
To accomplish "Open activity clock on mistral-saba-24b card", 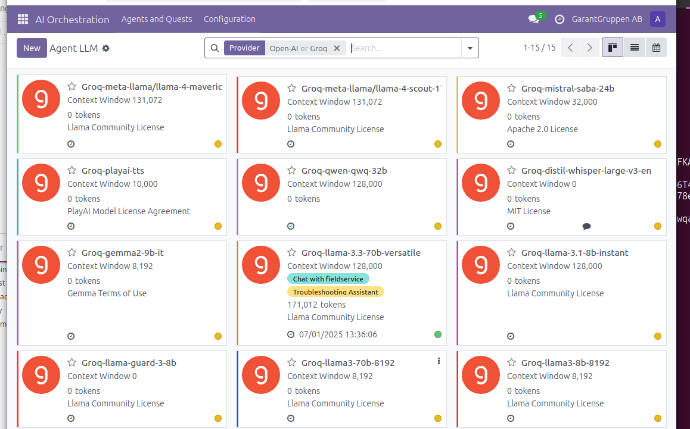I will [x=510, y=144].
